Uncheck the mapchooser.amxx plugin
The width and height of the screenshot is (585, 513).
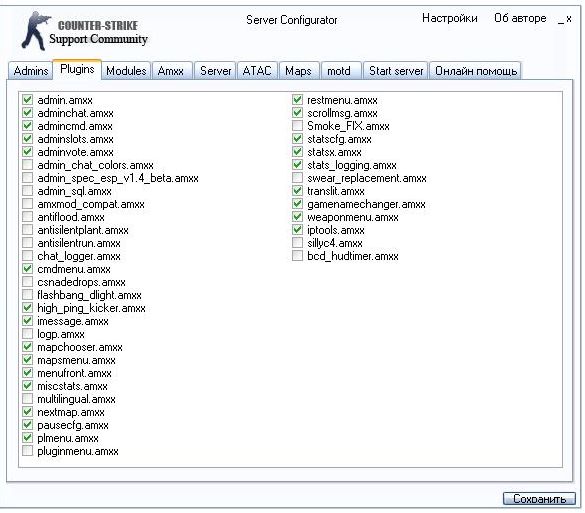(x=27, y=347)
